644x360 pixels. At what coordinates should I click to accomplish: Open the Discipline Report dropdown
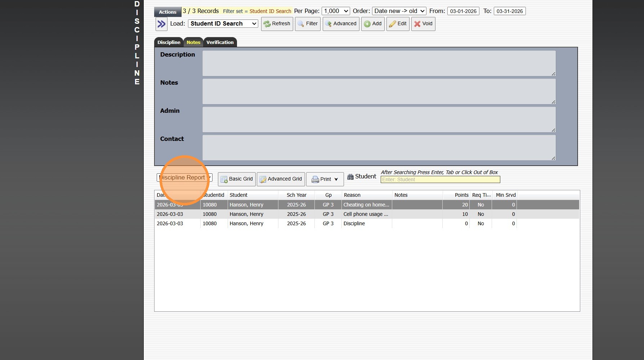pyautogui.click(x=184, y=178)
